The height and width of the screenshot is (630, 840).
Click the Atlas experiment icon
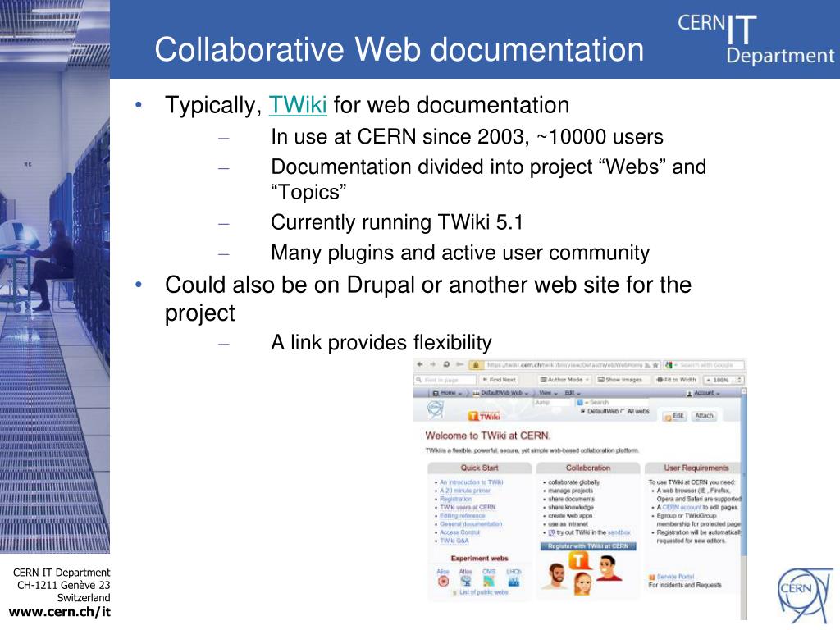click(x=466, y=582)
